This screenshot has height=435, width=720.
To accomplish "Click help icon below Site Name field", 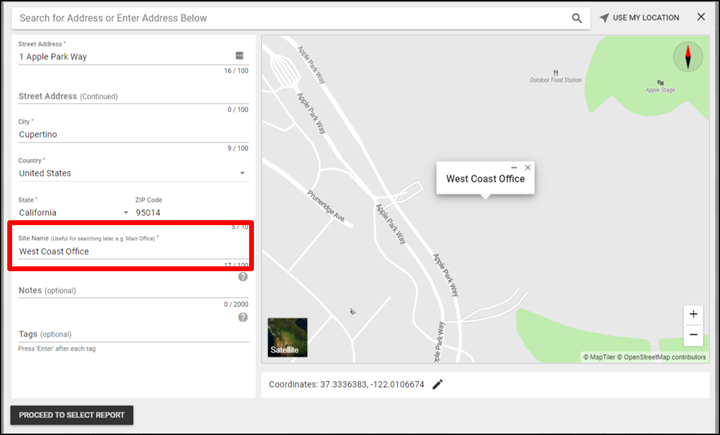I will 243,277.
